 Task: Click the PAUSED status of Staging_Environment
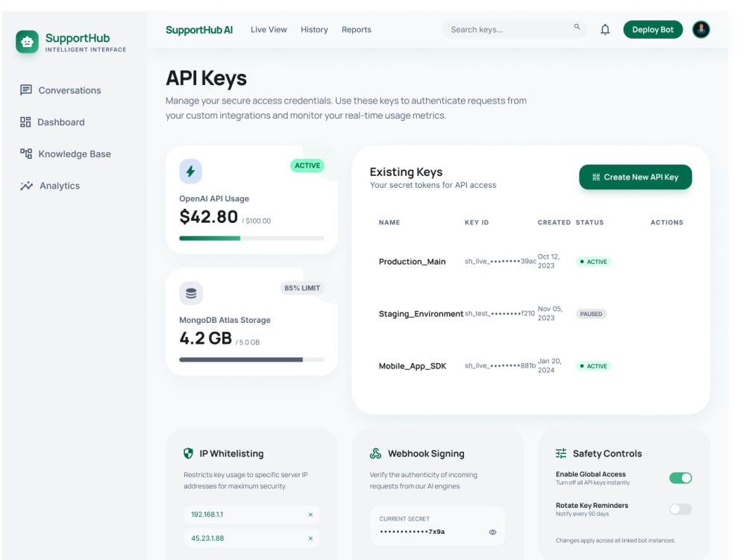[591, 314]
